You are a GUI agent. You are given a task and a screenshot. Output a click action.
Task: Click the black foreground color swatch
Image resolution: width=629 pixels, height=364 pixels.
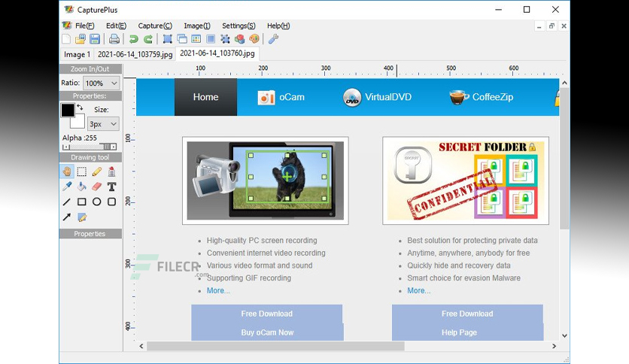pos(68,111)
